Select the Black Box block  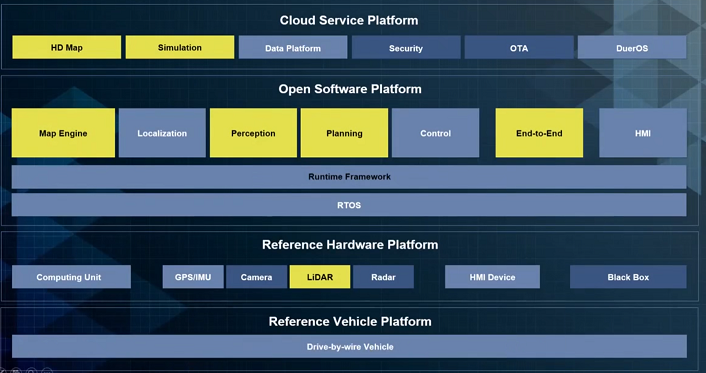pyautogui.click(x=628, y=277)
